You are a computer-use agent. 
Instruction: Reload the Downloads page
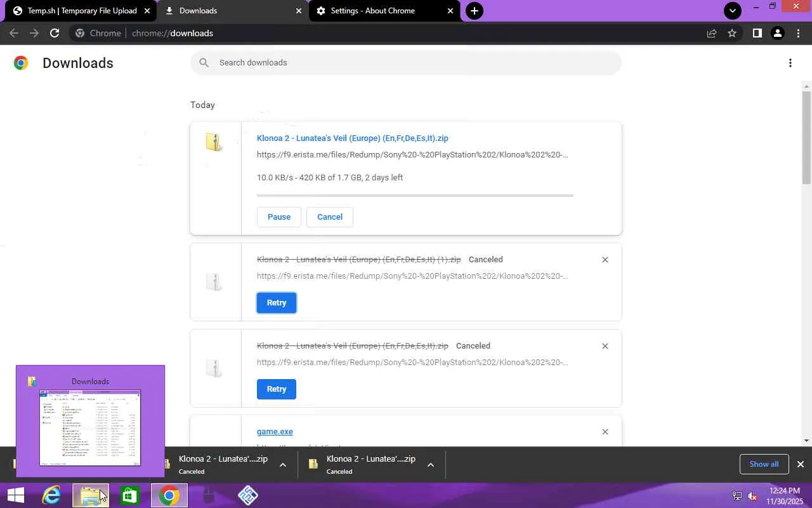(x=55, y=33)
